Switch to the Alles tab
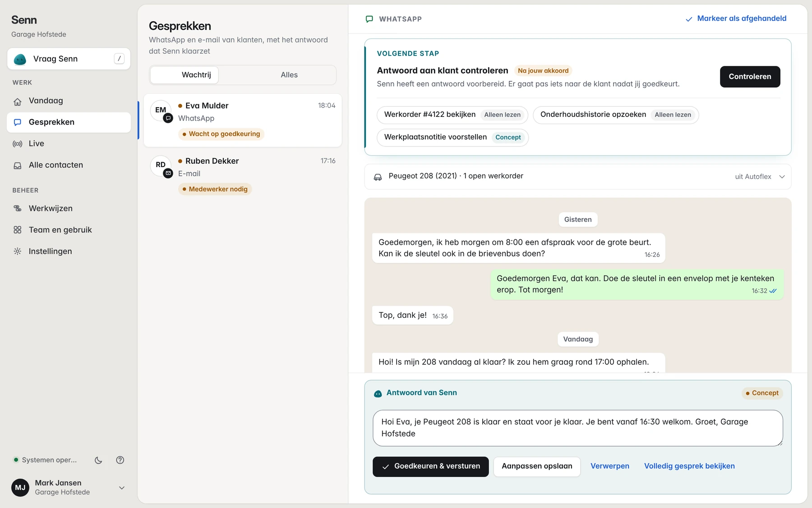Screen dimensions: 812x508 pyautogui.click(x=289, y=75)
